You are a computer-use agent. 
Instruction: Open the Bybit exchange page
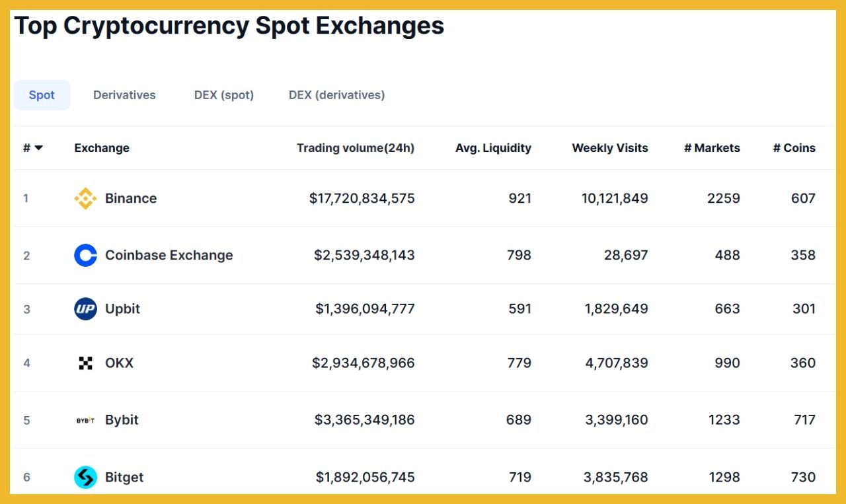122,419
